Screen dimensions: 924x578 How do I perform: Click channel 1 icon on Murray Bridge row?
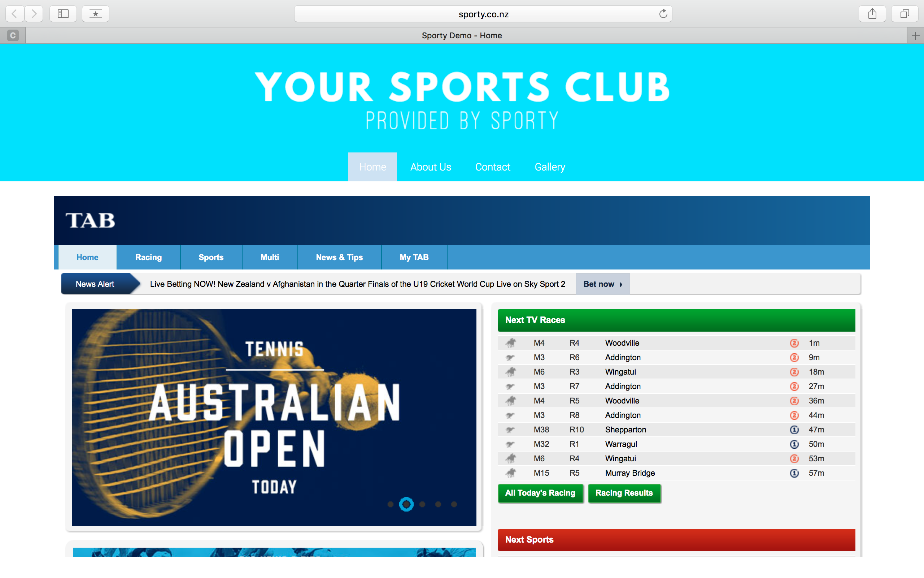coord(794,473)
